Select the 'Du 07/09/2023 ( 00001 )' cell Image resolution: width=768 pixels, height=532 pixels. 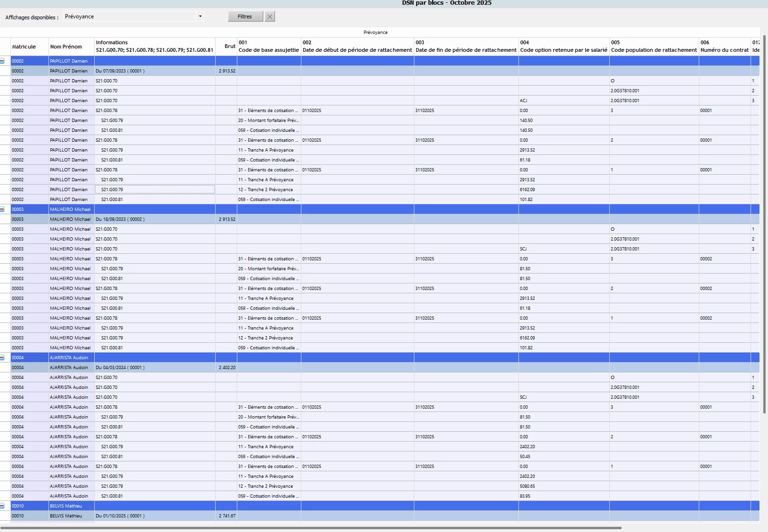coord(155,71)
